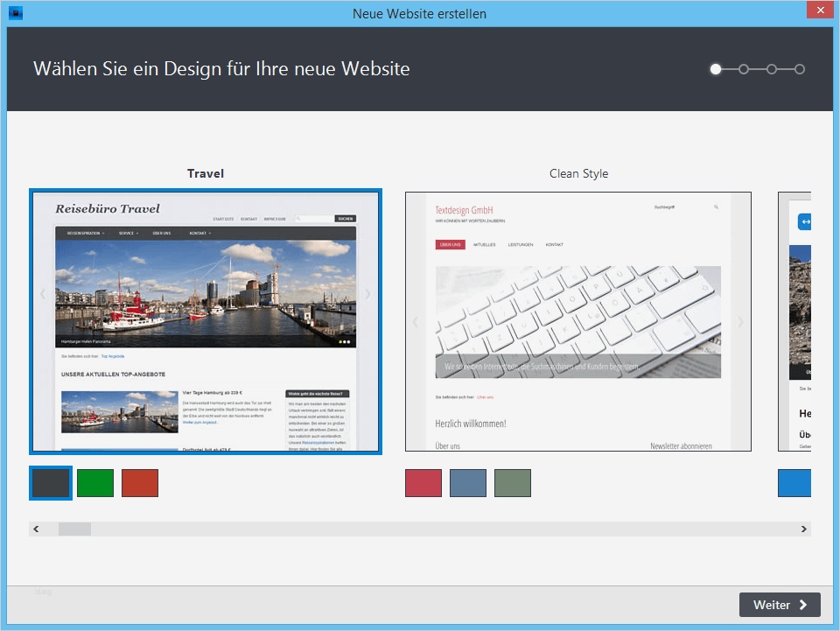
Task: Pick the blue-gray swatch under Clean Style
Action: pos(468,482)
